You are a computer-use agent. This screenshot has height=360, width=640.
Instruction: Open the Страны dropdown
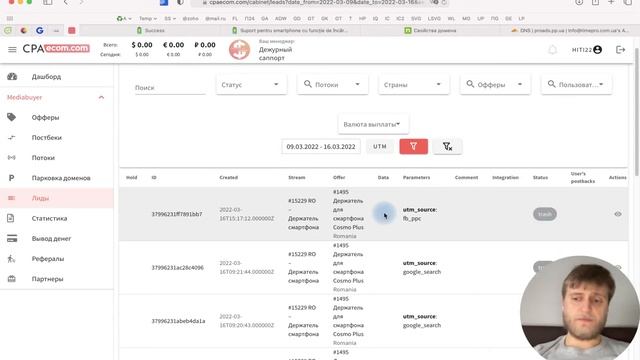(x=413, y=84)
